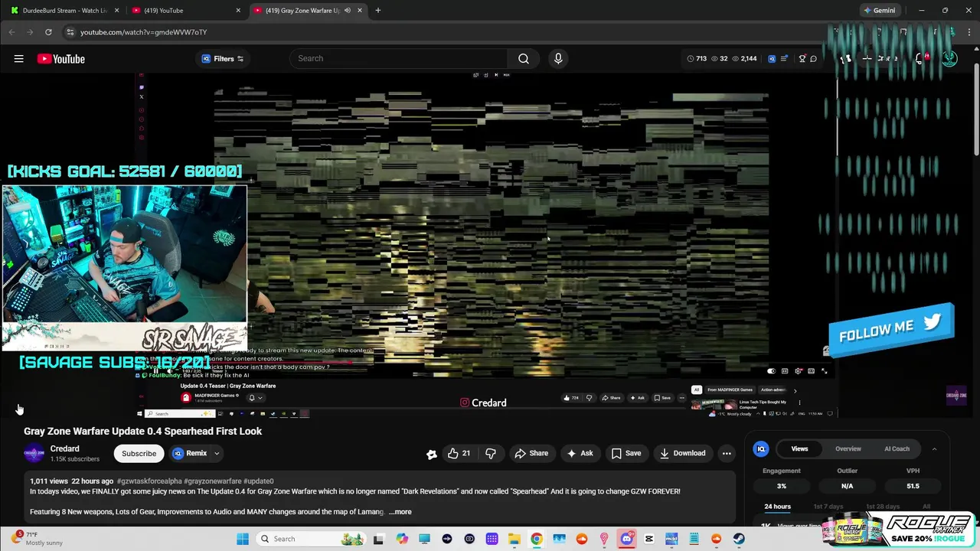The height and width of the screenshot is (551, 980).
Task: Select the 24 hours range tab
Action: tap(777, 507)
